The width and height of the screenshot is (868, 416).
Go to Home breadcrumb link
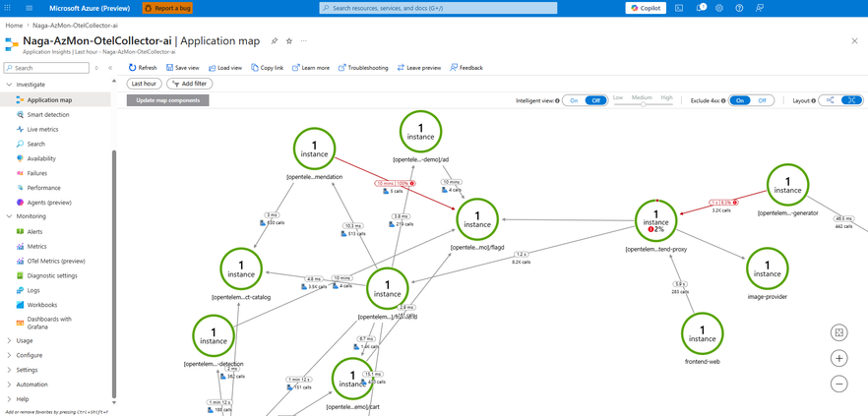[x=14, y=26]
